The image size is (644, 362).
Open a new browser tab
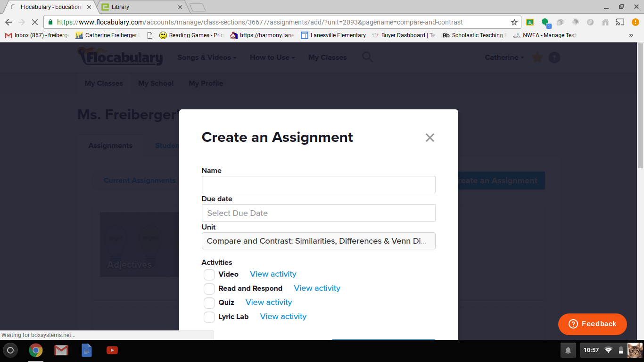pos(198,7)
